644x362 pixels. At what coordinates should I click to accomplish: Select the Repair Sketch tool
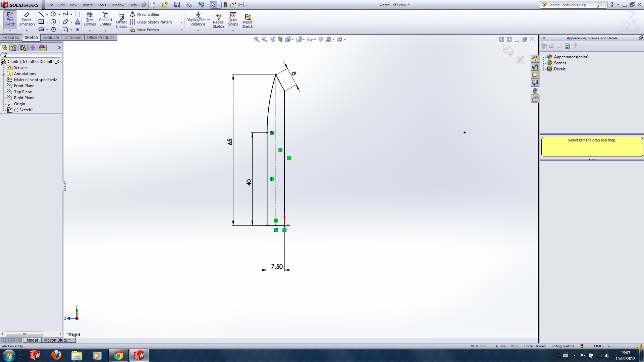218,21
